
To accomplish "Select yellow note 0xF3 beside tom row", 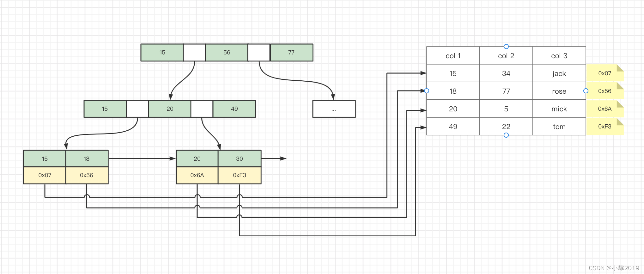I will 605,126.
